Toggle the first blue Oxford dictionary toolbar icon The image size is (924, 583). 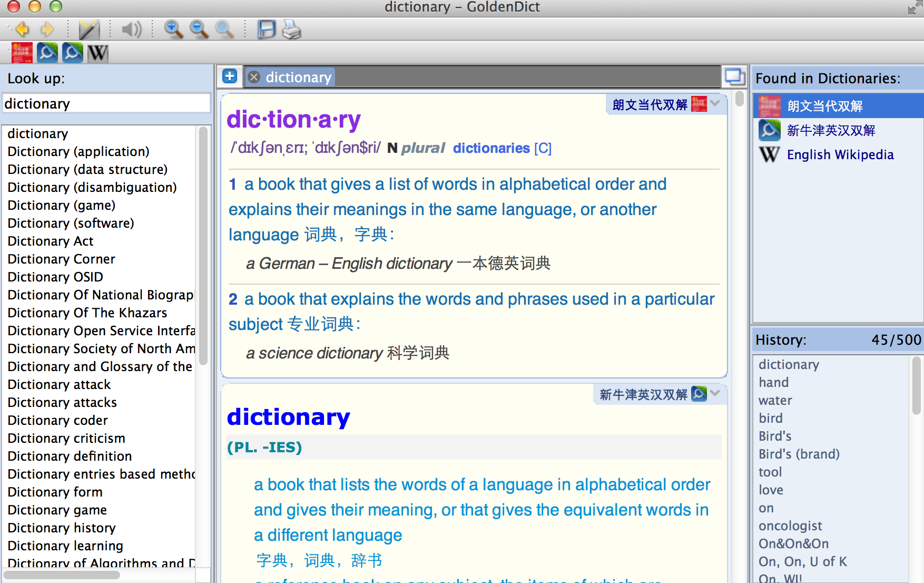point(47,53)
